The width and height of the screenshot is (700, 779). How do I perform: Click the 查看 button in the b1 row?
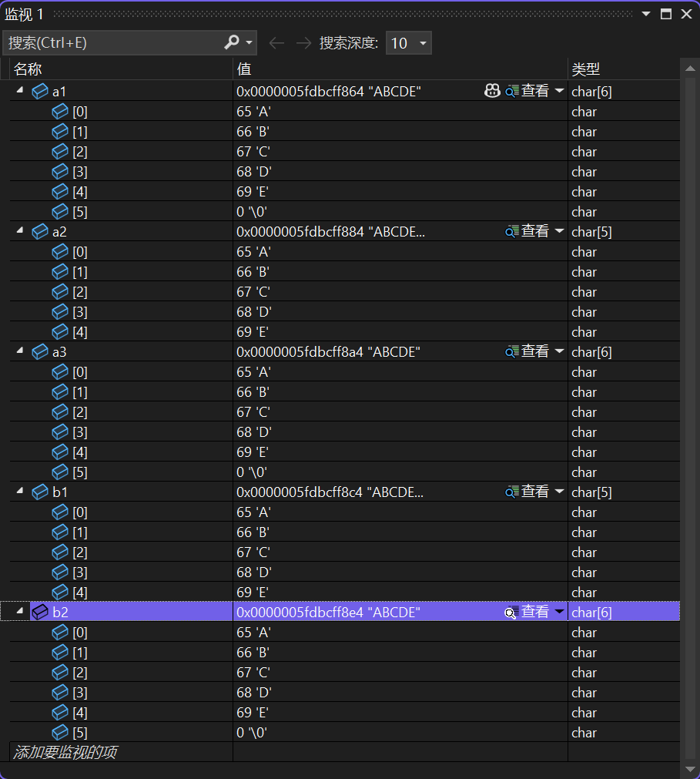click(535, 492)
